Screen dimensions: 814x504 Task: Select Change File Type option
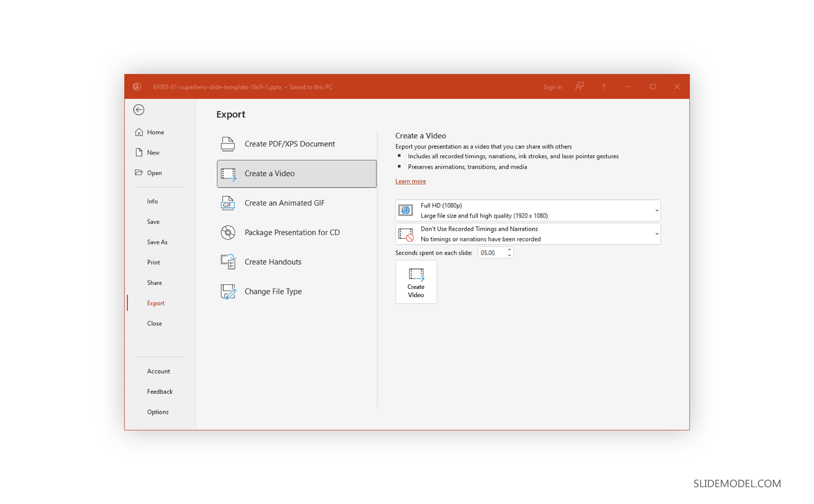(x=297, y=291)
